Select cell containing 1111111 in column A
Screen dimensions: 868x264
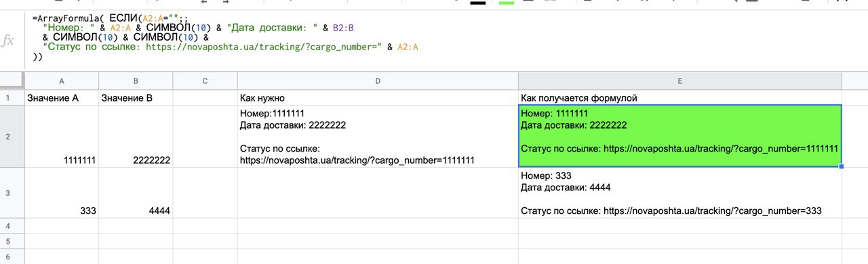(x=62, y=137)
